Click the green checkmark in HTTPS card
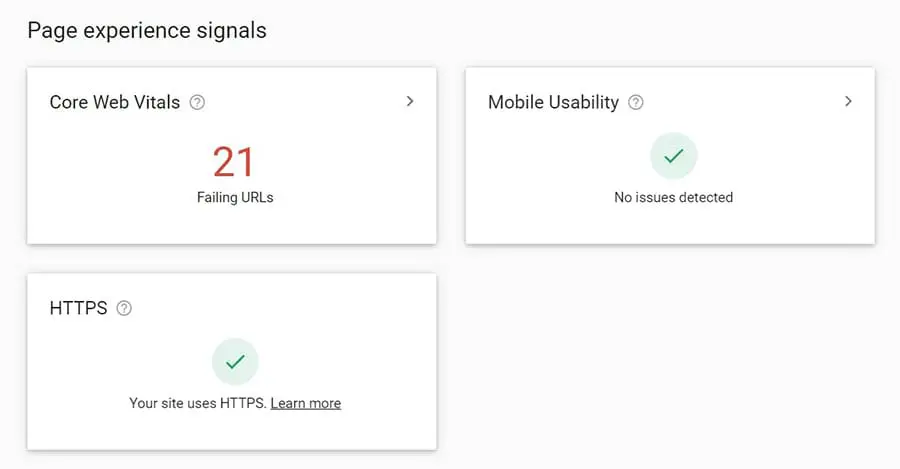 point(235,362)
